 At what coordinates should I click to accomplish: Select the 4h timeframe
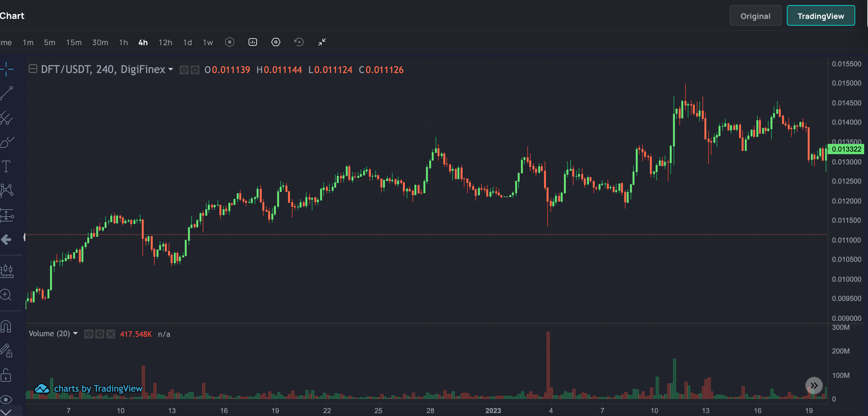tap(143, 42)
